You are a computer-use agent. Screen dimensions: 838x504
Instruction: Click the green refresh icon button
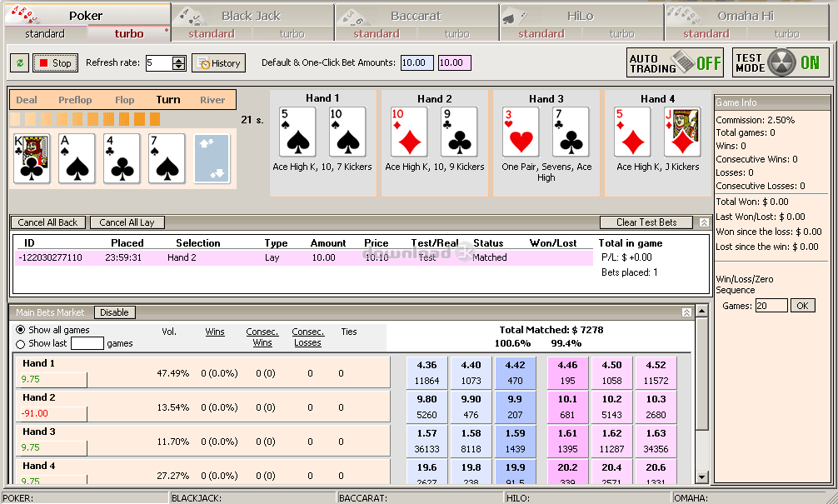(x=19, y=63)
